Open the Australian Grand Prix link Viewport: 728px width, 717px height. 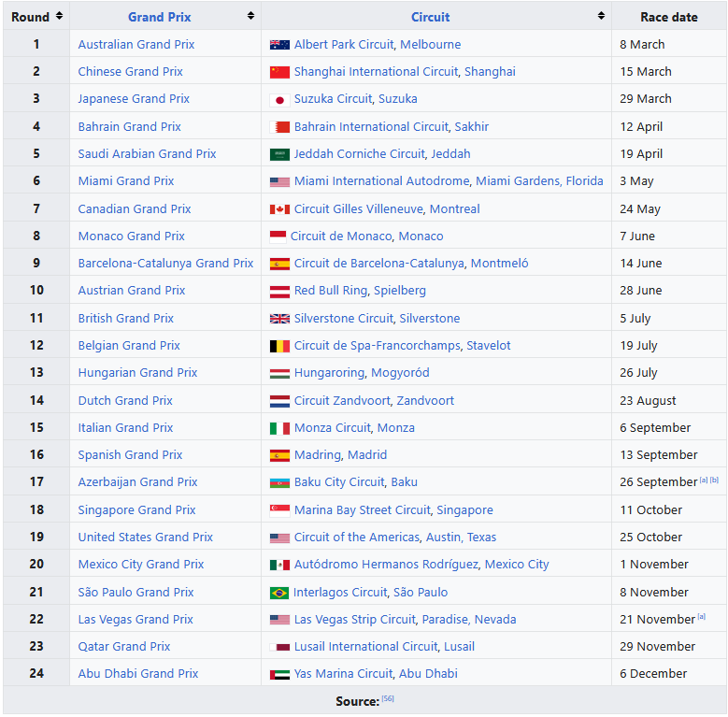click(x=136, y=45)
